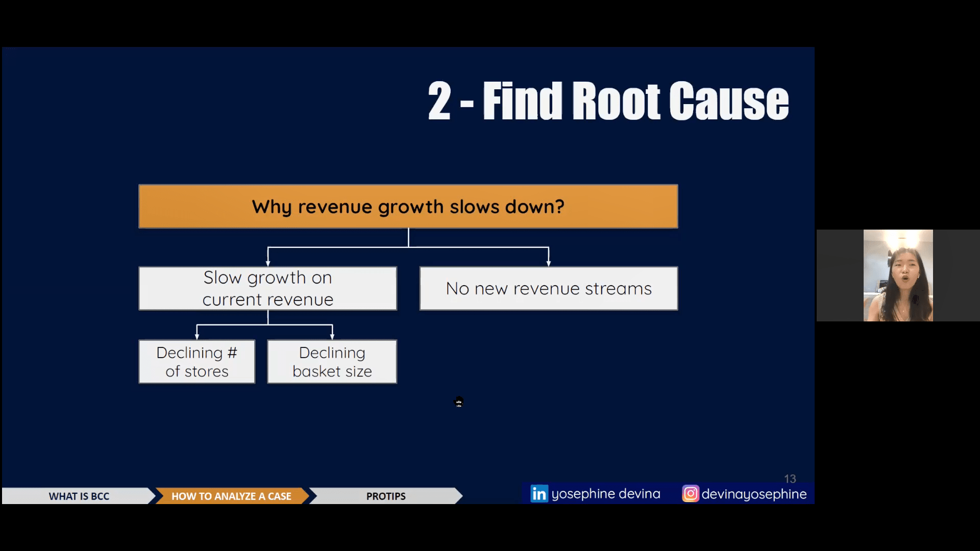Select the Declining basket size box
The width and height of the screenshot is (980, 551).
332,362
